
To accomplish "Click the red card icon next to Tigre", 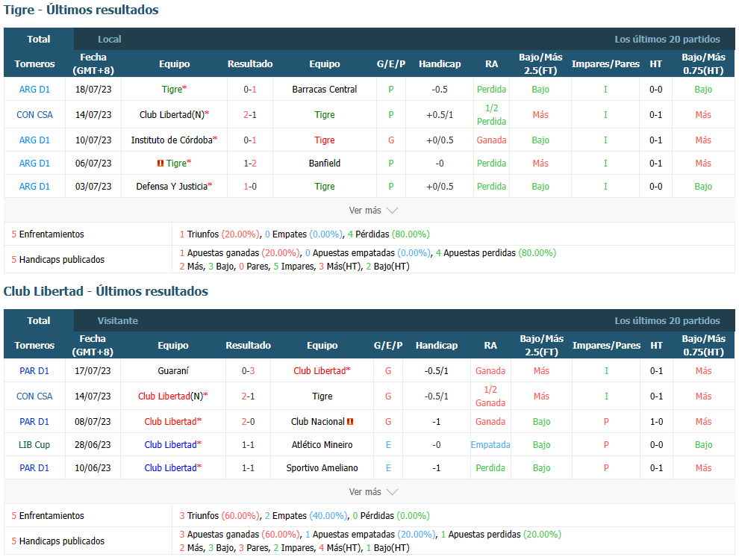I will point(160,163).
